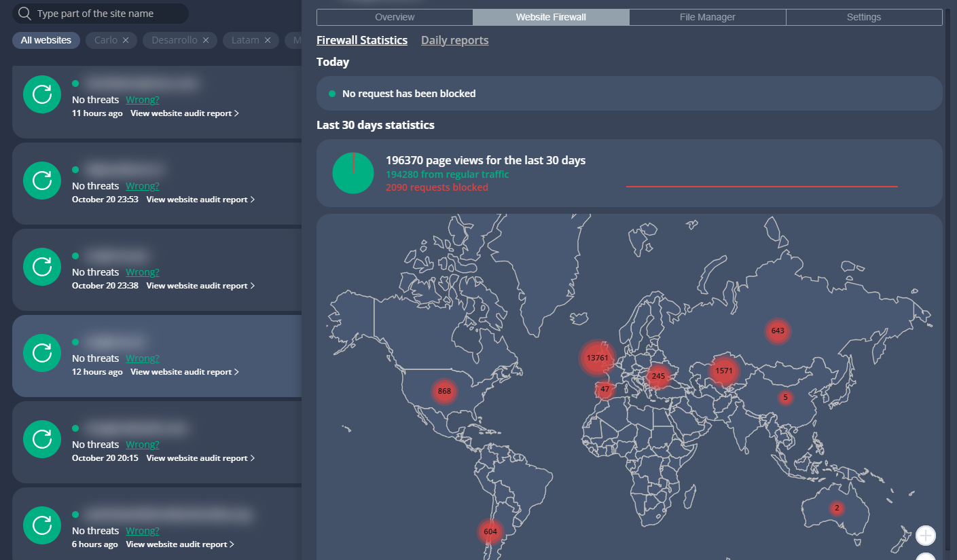Open the File Manager tab
Screen dimensions: 957x560
point(707,17)
